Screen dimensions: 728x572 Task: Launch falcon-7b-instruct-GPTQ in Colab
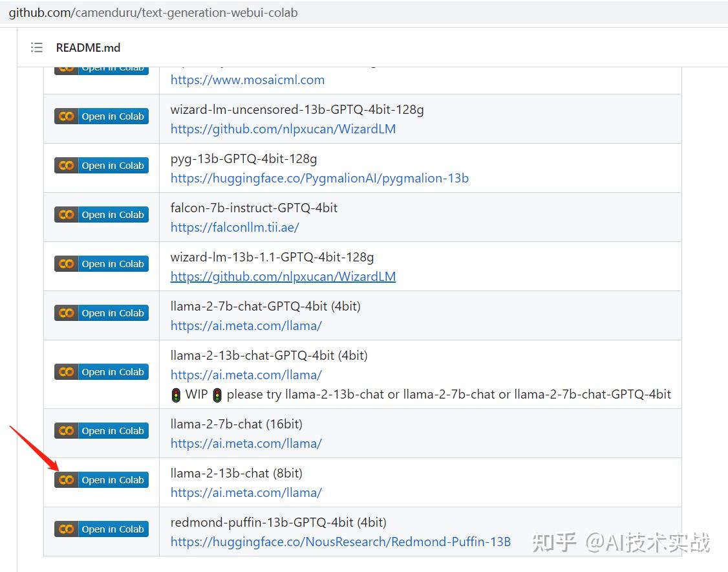[x=102, y=214]
